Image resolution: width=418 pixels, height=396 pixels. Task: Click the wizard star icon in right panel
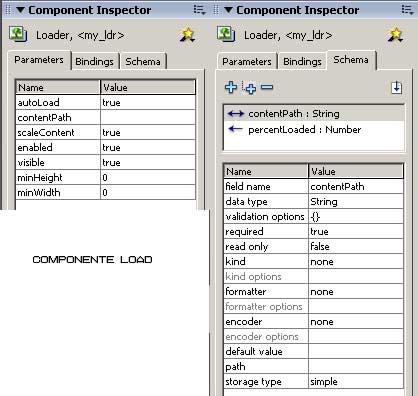pos(396,35)
